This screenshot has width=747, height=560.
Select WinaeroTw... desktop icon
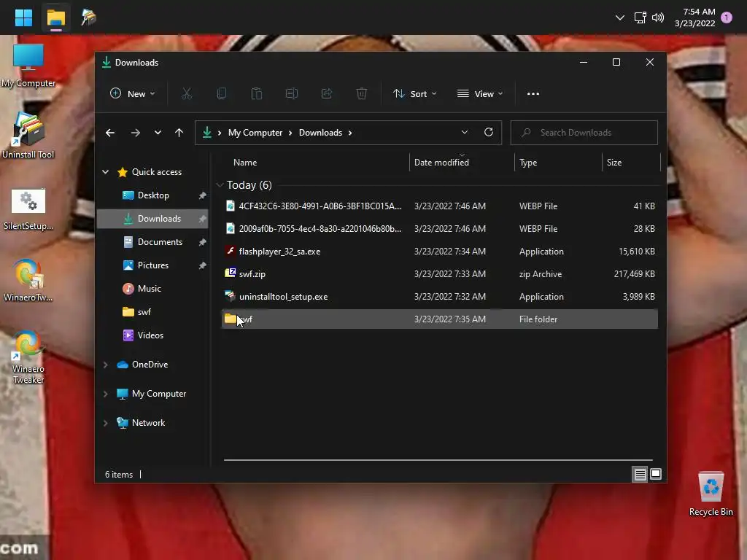tap(28, 281)
